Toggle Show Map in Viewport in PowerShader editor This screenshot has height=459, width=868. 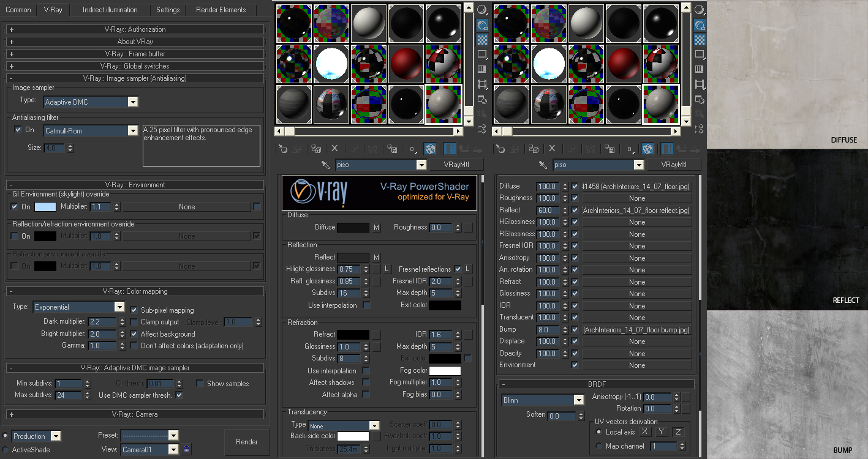point(431,148)
